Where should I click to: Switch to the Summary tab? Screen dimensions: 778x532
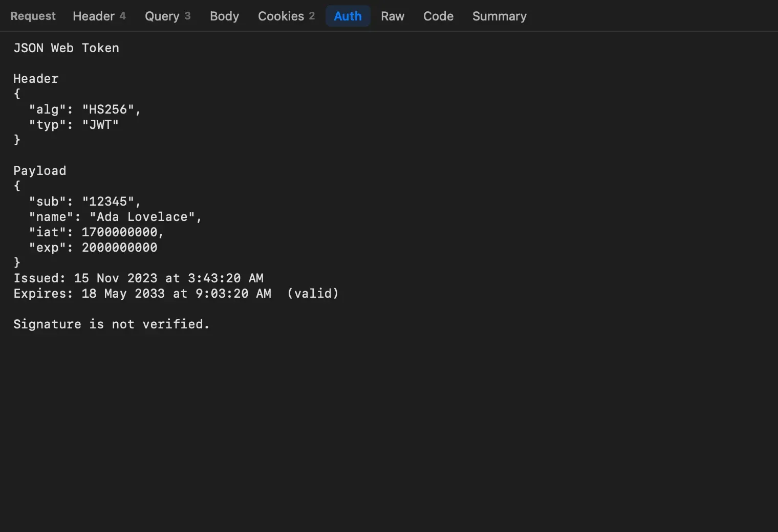(x=499, y=16)
